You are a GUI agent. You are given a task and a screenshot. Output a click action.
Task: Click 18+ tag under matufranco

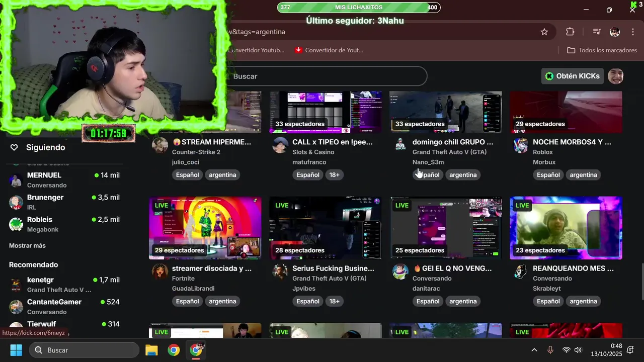[x=334, y=175]
